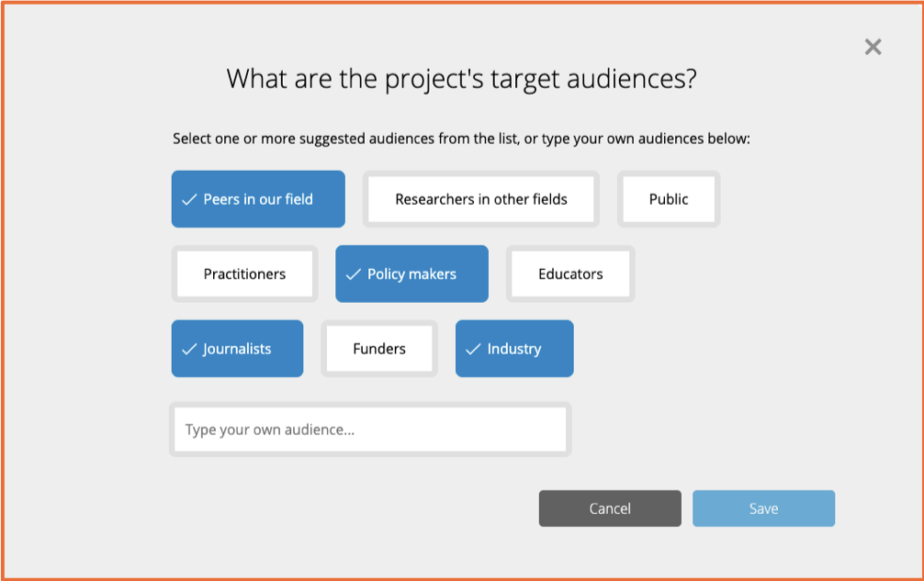Save the selected target audiences
This screenshot has width=924, height=581.
click(x=763, y=508)
